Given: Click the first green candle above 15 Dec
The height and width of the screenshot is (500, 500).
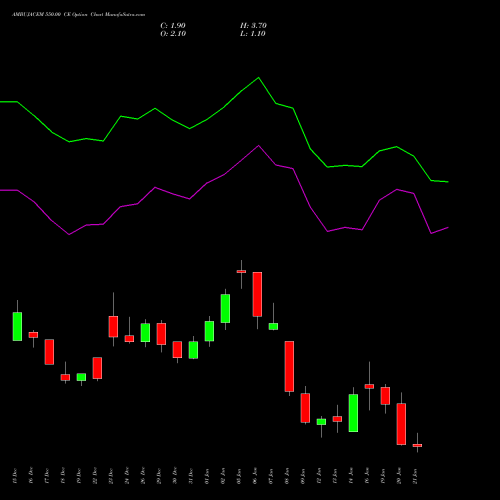Looking at the screenshot, I should (17, 326).
